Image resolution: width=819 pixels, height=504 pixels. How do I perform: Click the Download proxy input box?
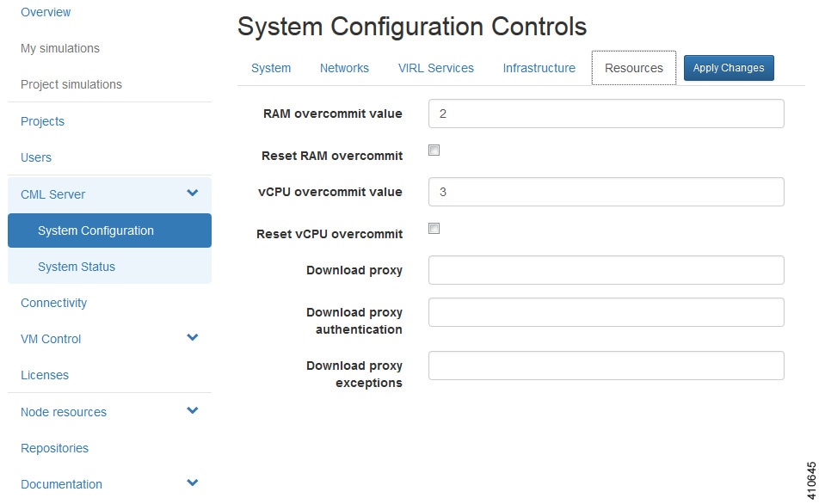(606, 270)
